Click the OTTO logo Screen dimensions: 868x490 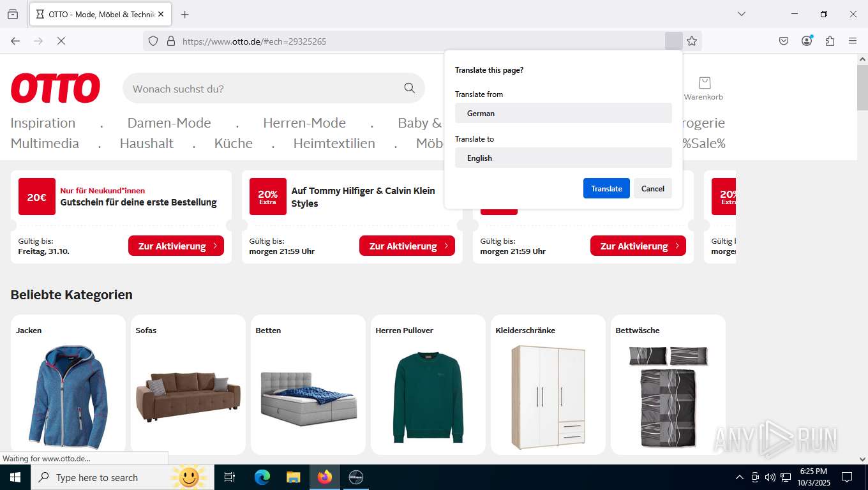tap(56, 88)
